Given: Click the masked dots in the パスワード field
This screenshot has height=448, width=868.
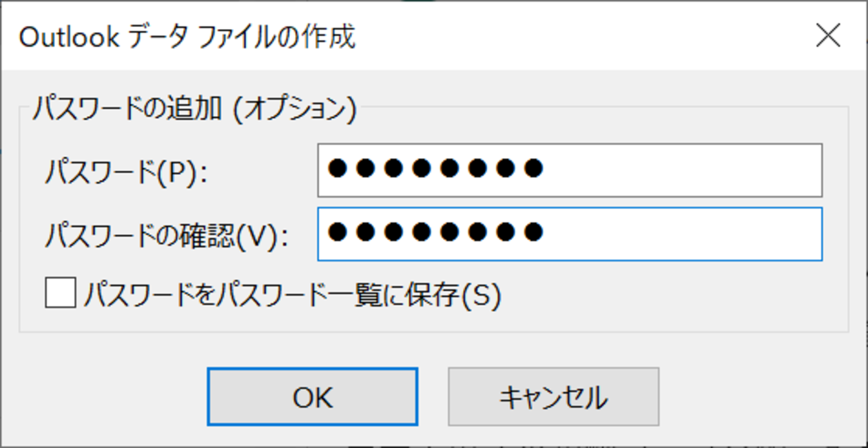Looking at the screenshot, I should 435,169.
